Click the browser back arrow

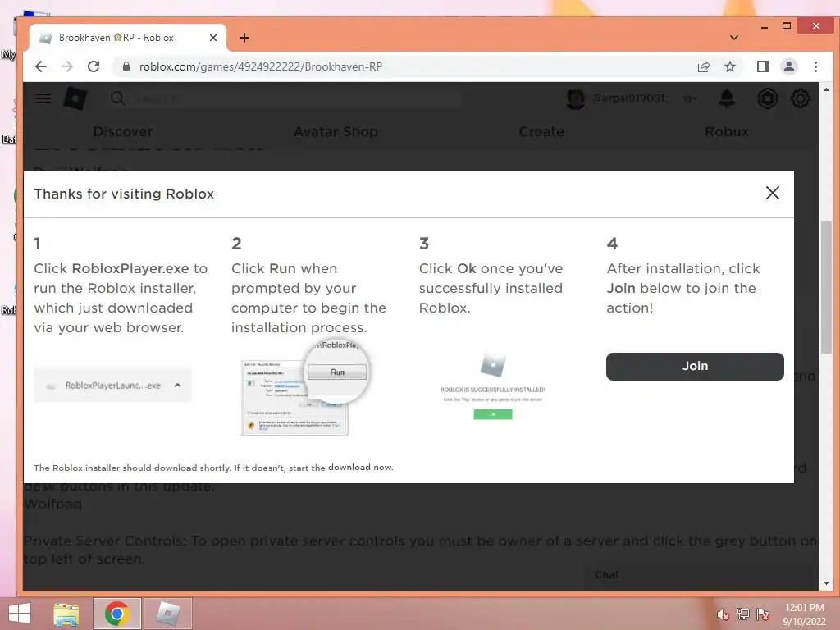pyautogui.click(x=41, y=66)
